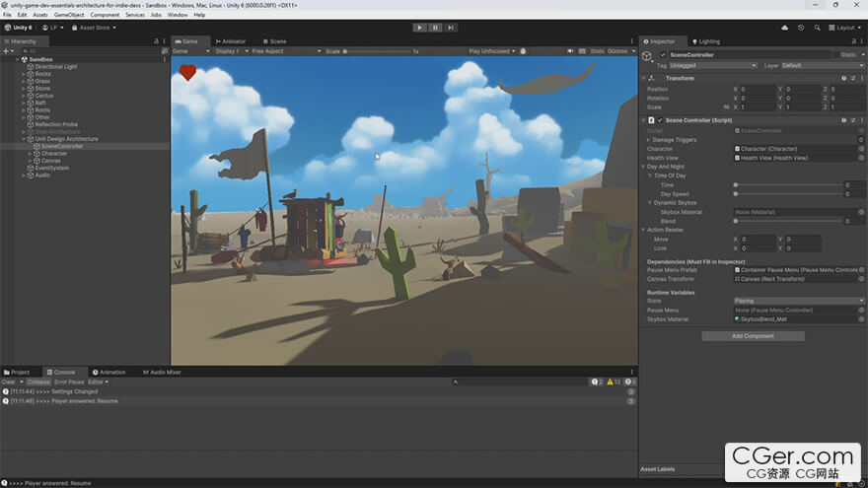Viewport: 868px width, 488px height.
Task: Open the Undo History icon
Action: (800, 28)
